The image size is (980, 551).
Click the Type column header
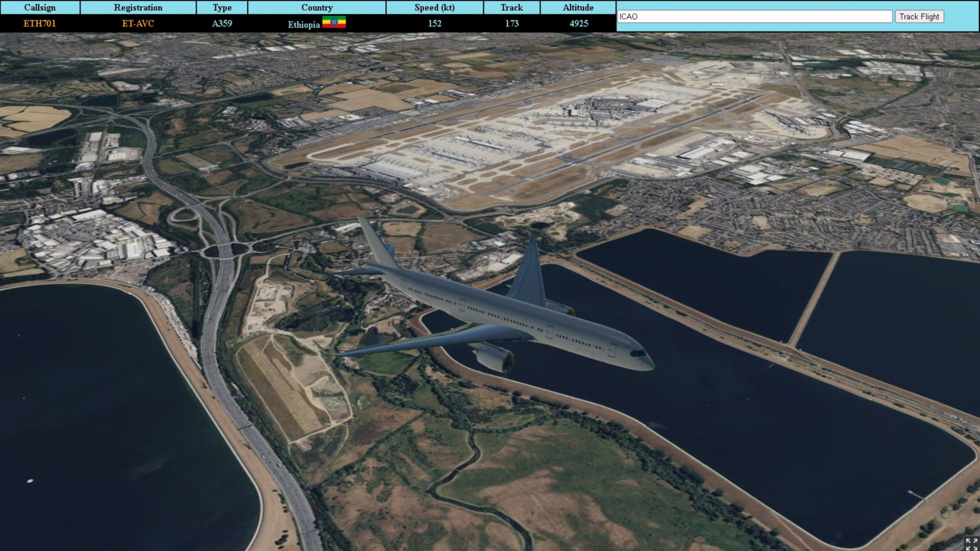click(x=222, y=7)
